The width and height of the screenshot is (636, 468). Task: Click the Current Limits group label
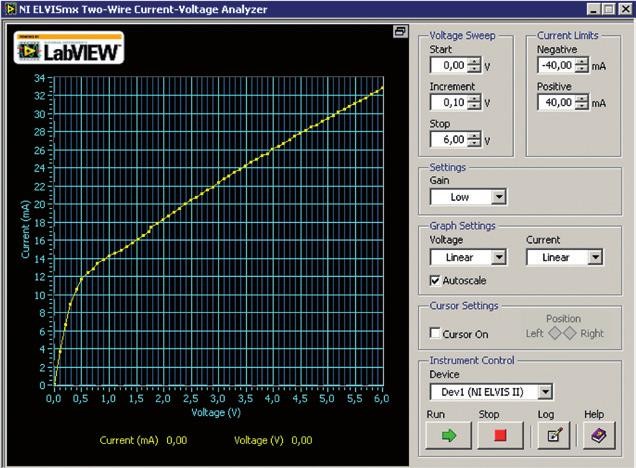pyautogui.click(x=567, y=36)
